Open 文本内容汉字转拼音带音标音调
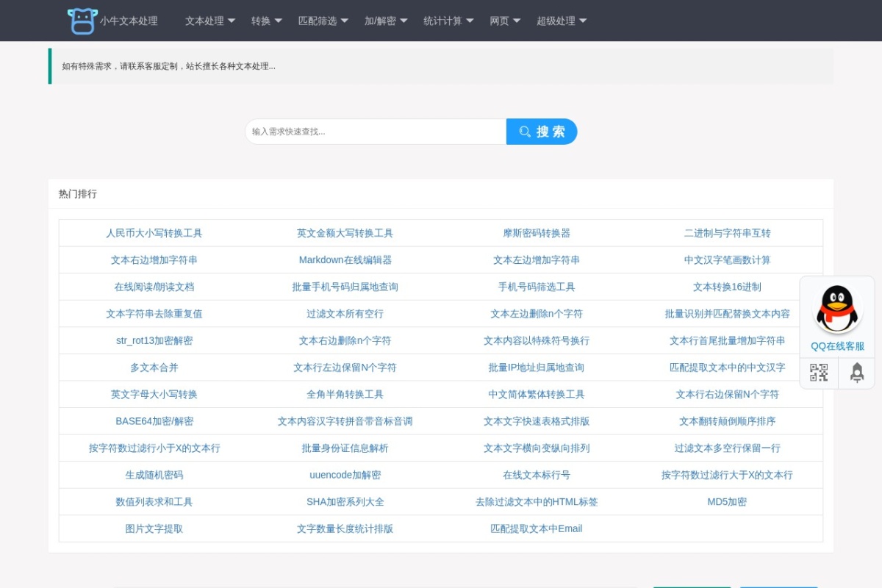 coord(345,421)
